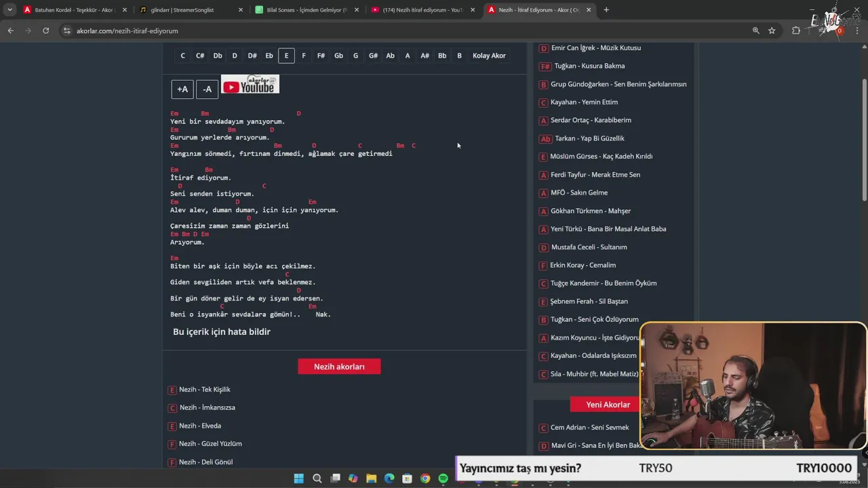Transpose chords to Gb

(x=338, y=56)
